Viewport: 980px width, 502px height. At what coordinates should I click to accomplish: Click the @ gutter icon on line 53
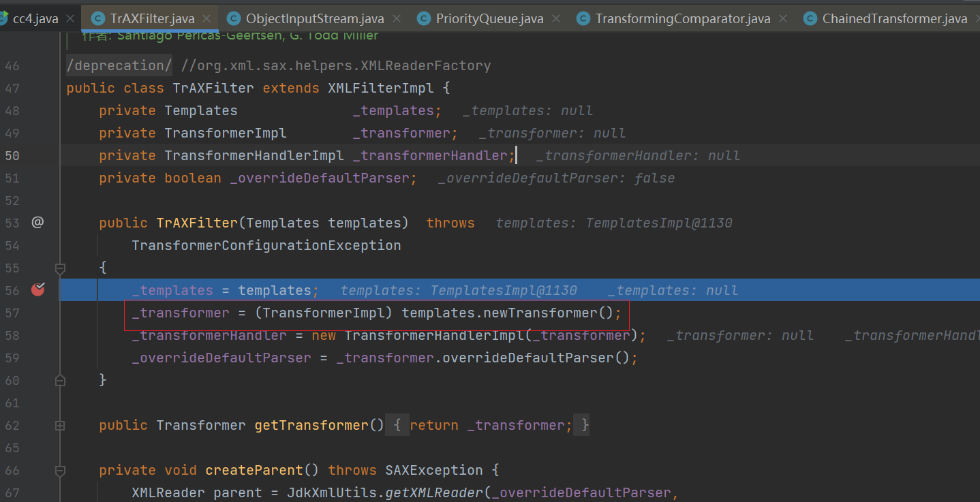(x=37, y=222)
